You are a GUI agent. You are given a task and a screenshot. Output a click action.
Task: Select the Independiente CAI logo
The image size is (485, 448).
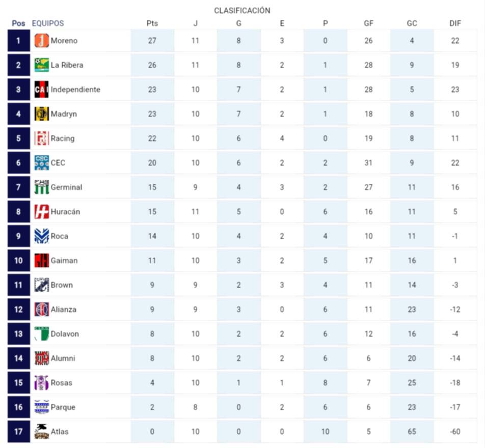tap(41, 90)
